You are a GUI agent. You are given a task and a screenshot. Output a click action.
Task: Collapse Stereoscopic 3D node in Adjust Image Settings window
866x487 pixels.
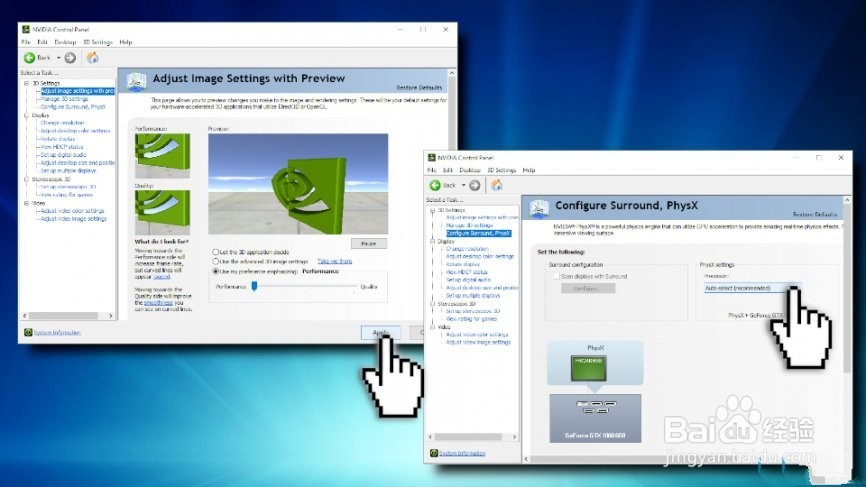click(26, 179)
